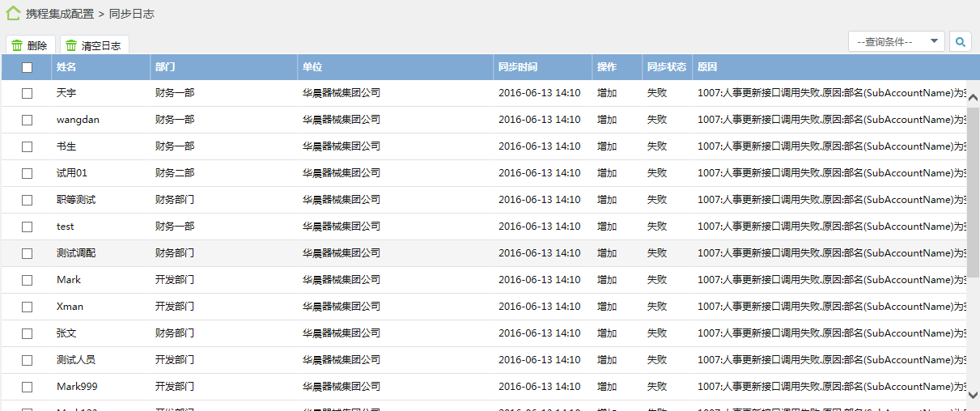Open 携程集成配置 breadcrumb link
Image resolution: width=980 pixels, height=411 pixels.
point(60,14)
